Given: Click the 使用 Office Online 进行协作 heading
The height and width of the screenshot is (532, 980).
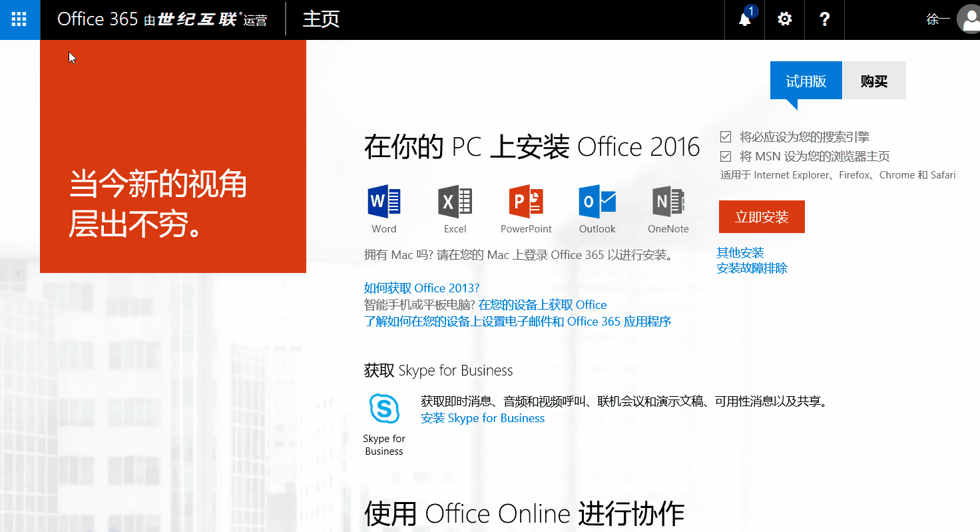Looking at the screenshot, I should pyautogui.click(x=525, y=514).
